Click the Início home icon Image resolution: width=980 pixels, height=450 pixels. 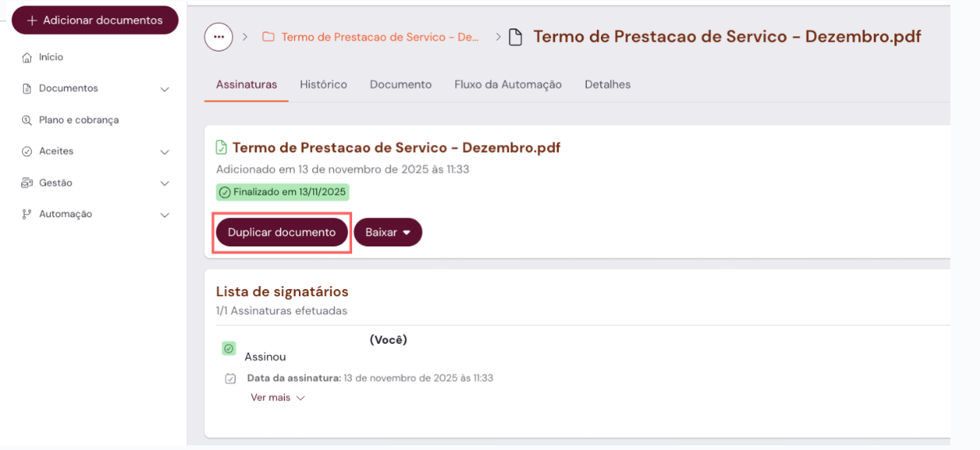tap(27, 58)
